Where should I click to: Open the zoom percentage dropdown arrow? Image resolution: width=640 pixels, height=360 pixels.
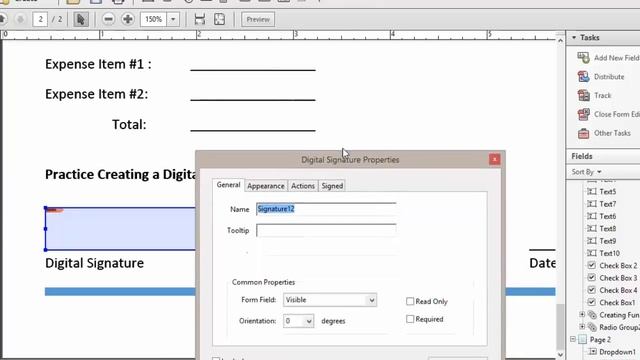[173, 19]
